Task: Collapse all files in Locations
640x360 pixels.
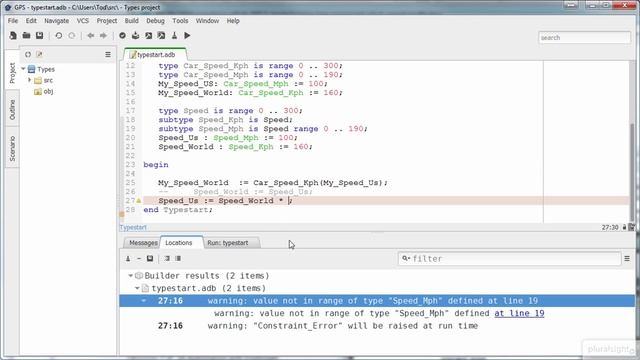Action: click(178, 258)
